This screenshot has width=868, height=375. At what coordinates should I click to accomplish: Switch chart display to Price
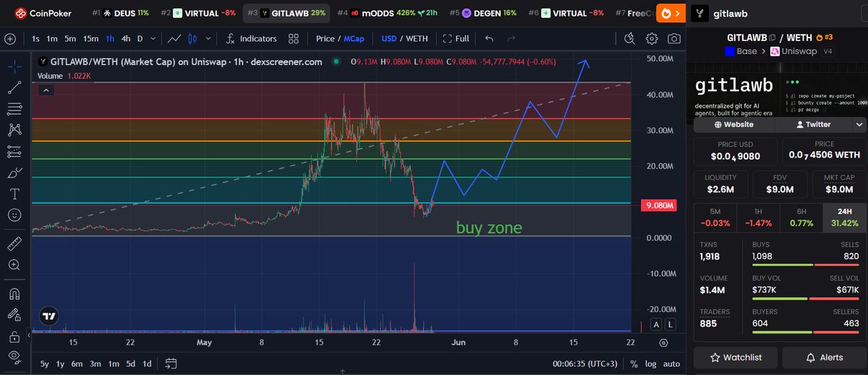325,38
